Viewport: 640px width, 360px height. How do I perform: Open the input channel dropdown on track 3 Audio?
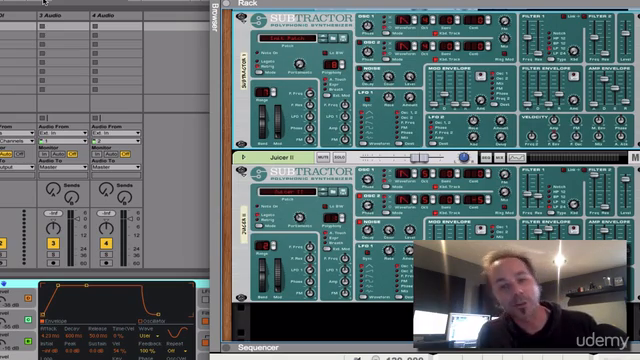(x=63, y=141)
